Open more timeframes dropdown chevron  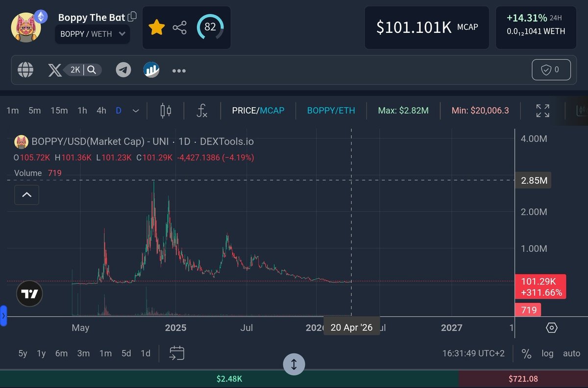point(136,111)
